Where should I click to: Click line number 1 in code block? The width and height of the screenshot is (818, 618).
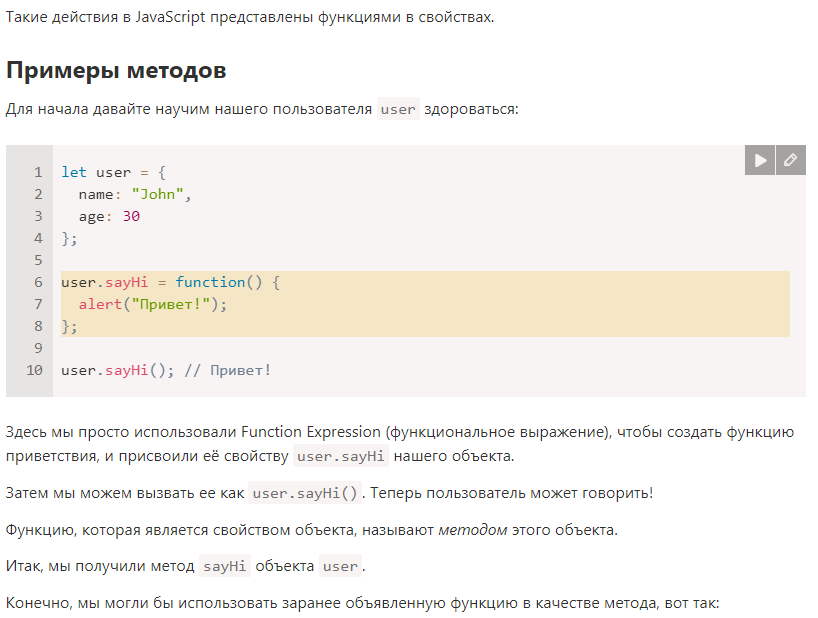(38, 172)
